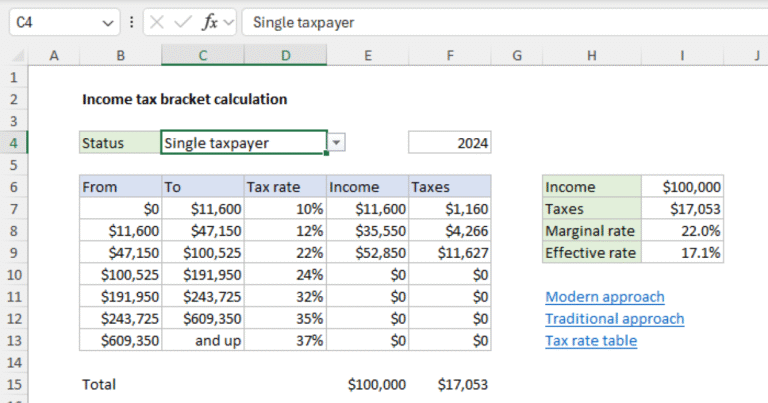Open the Status dropdown arrow beside C4
This screenshot has height=403, width=768.
[336, 142]
